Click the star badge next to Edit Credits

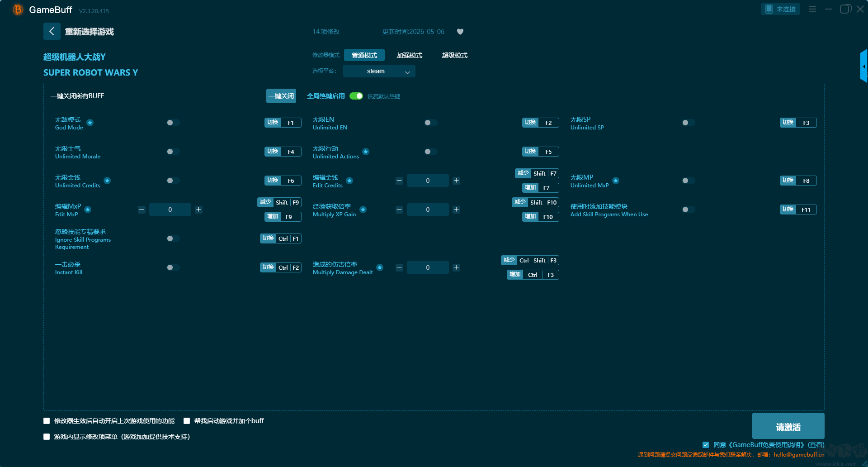click(349, 181)
